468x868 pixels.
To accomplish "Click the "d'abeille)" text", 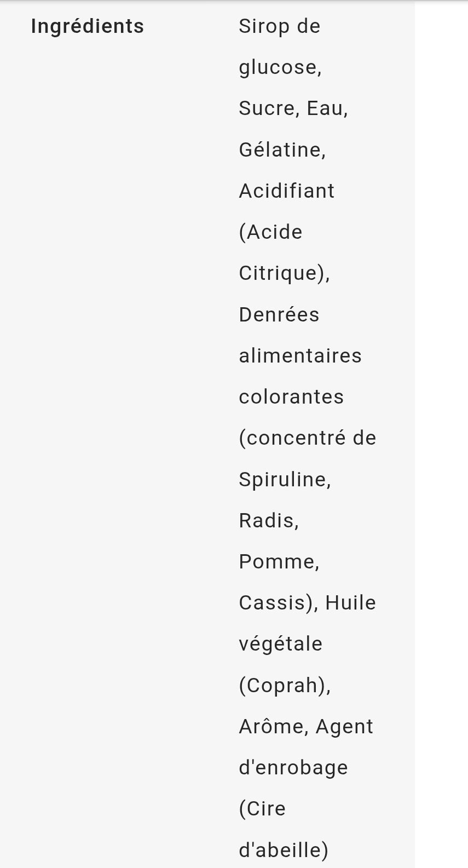I will click(284, 850).
